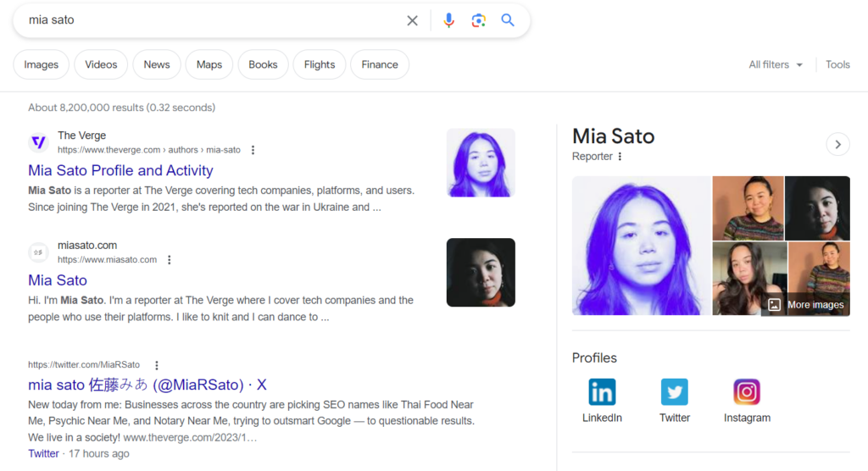
Task: Expand knowledge panel with right chevron
Action: [x=838, y=145]
